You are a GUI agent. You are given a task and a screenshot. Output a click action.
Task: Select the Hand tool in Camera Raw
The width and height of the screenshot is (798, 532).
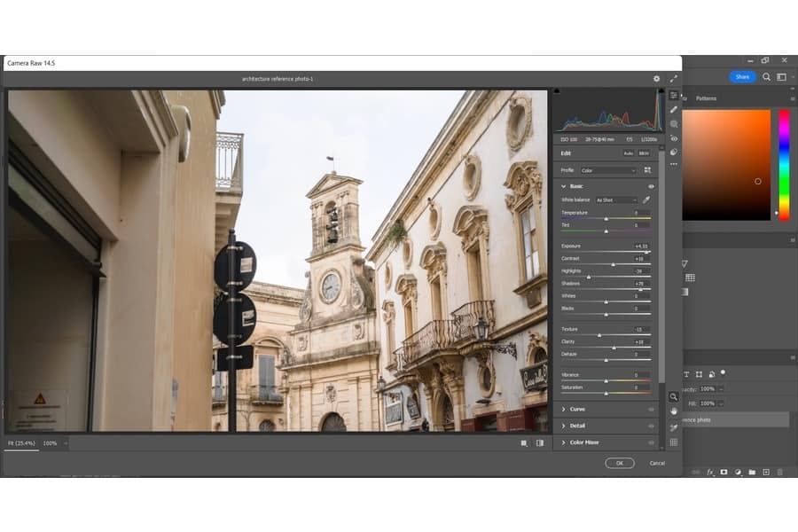(674, 411)
